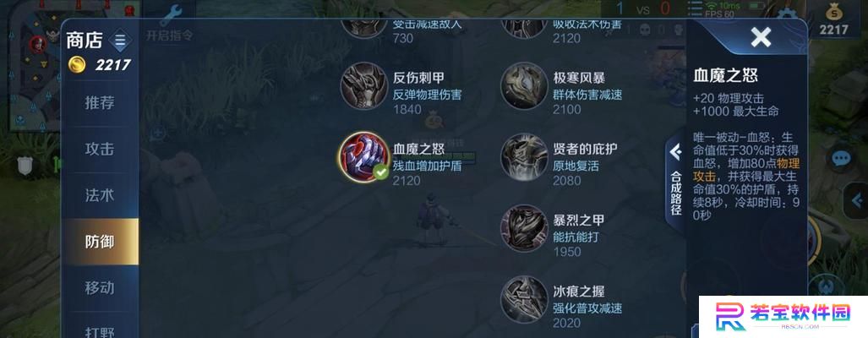The height and width of the screenshot is (338, 868).
Task: Open the 推荐 shop category
Action: click(100, 102)
